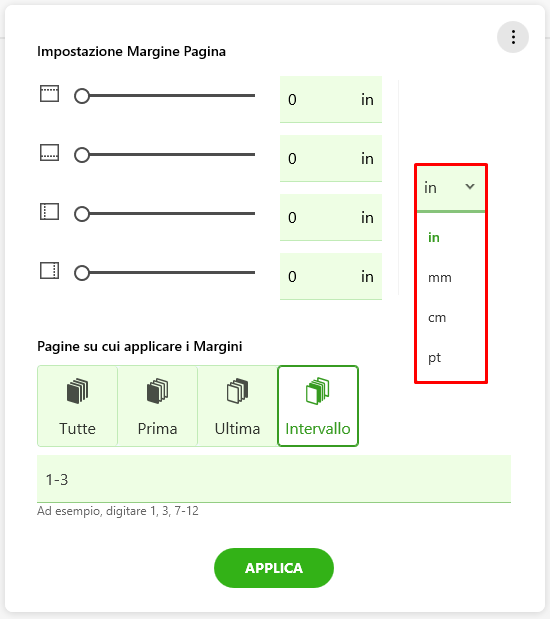Viewport: 550px width, 619px height.
Task: Click the right margin icon
Action: click(49, 271)
